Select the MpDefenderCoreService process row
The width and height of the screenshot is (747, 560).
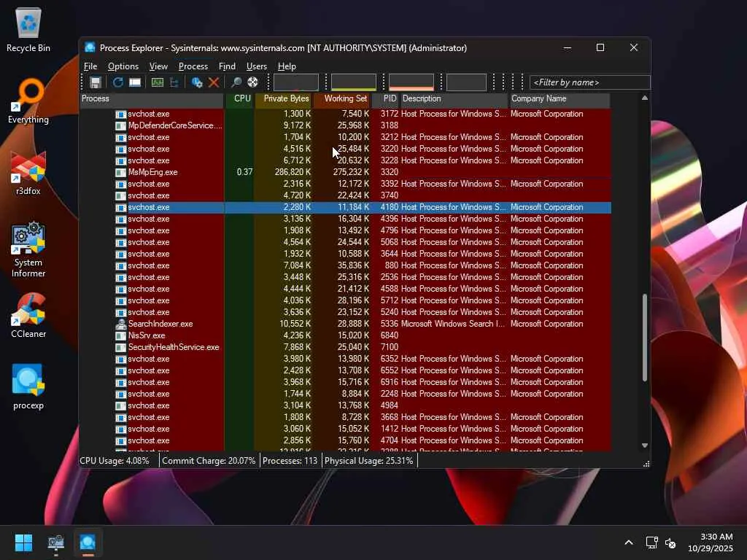pos(345,125)
